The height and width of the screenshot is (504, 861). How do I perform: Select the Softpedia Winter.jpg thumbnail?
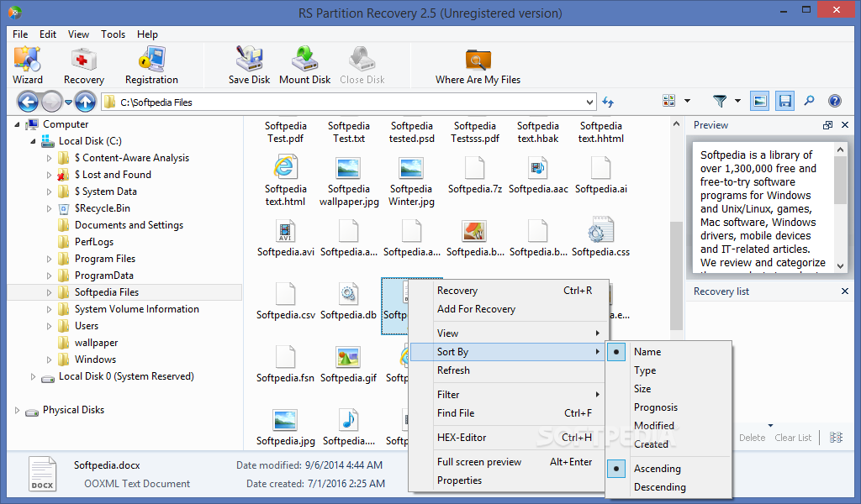(411, 168)
